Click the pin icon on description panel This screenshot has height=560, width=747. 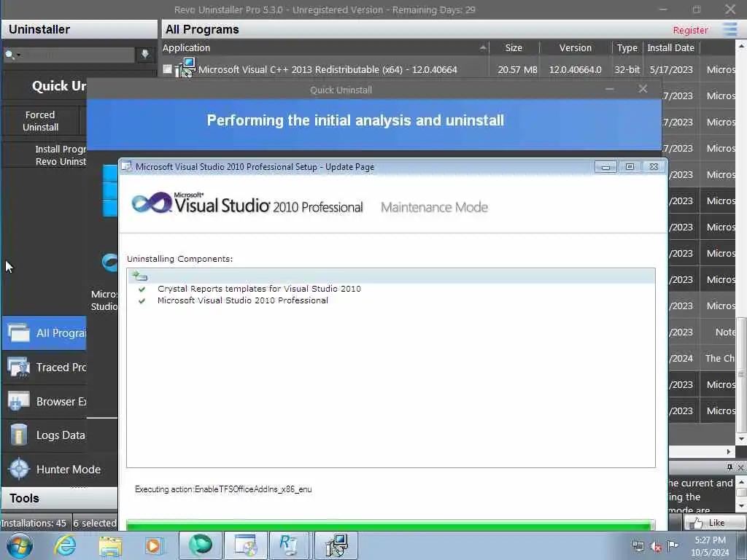729,467
